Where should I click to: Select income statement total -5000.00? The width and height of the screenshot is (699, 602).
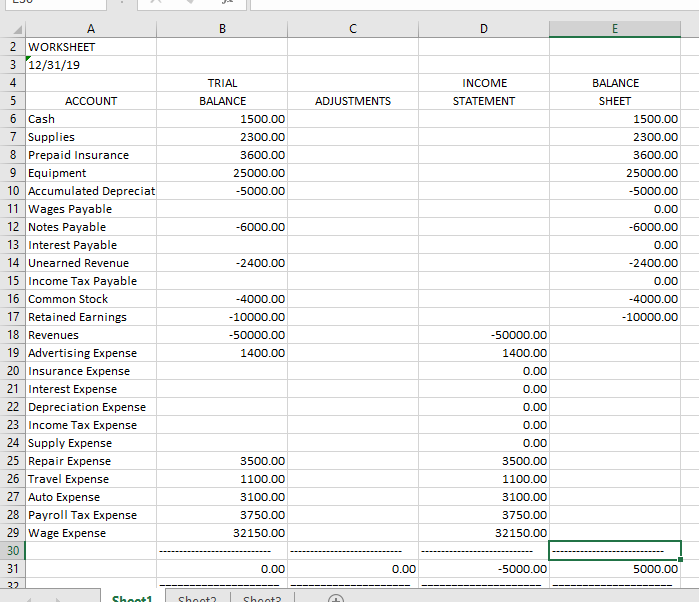(x=484, y=569)
